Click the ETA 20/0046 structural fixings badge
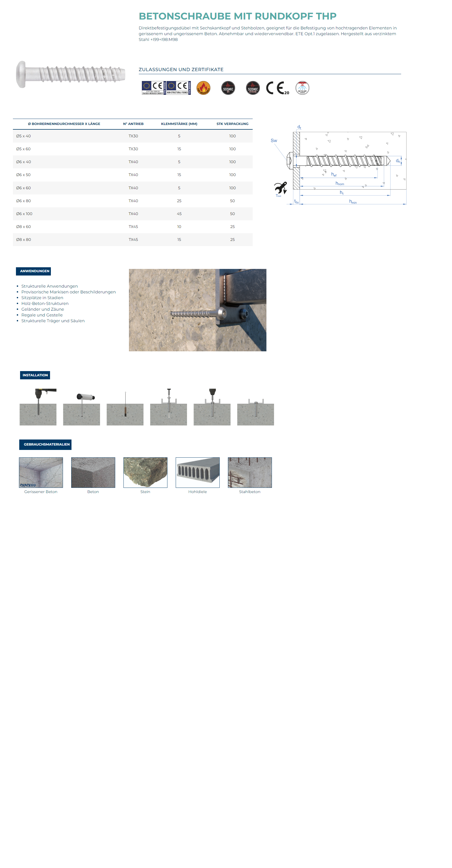 (154, 88)
